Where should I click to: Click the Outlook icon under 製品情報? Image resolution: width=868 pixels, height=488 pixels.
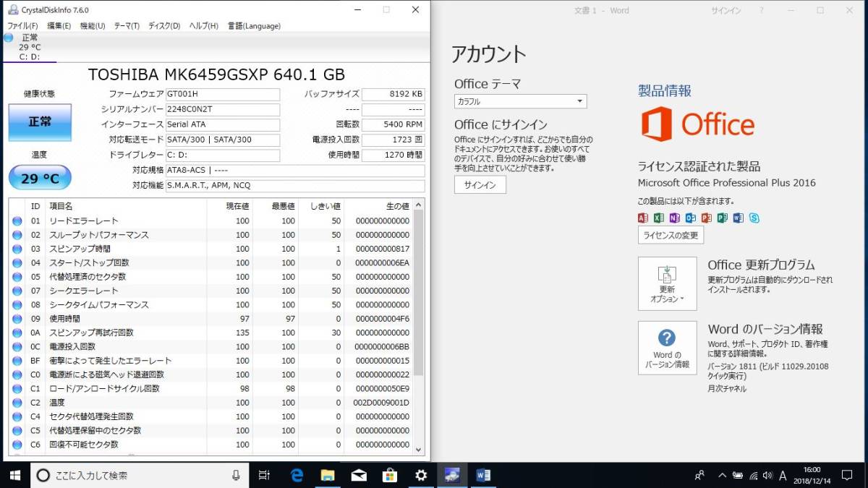(691, 217)
